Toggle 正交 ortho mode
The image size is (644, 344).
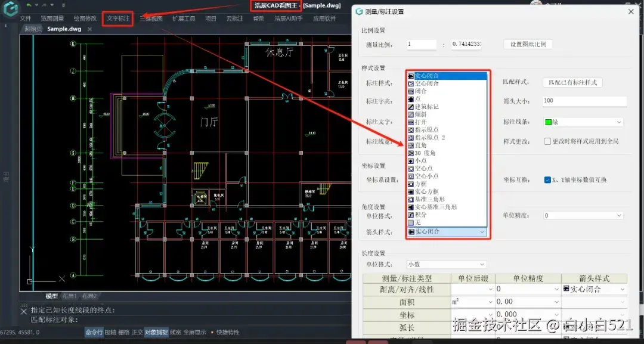pos(137,332)
